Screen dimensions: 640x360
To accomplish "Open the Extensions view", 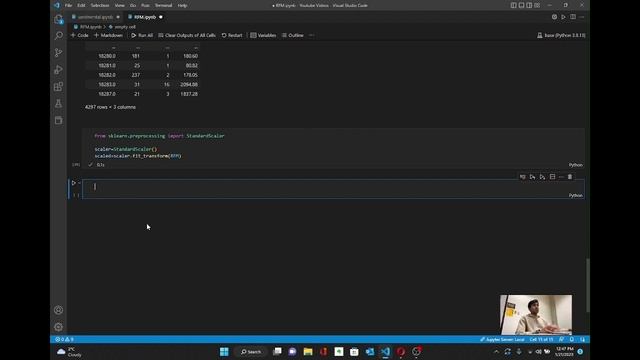I will (x=58, y=87).
